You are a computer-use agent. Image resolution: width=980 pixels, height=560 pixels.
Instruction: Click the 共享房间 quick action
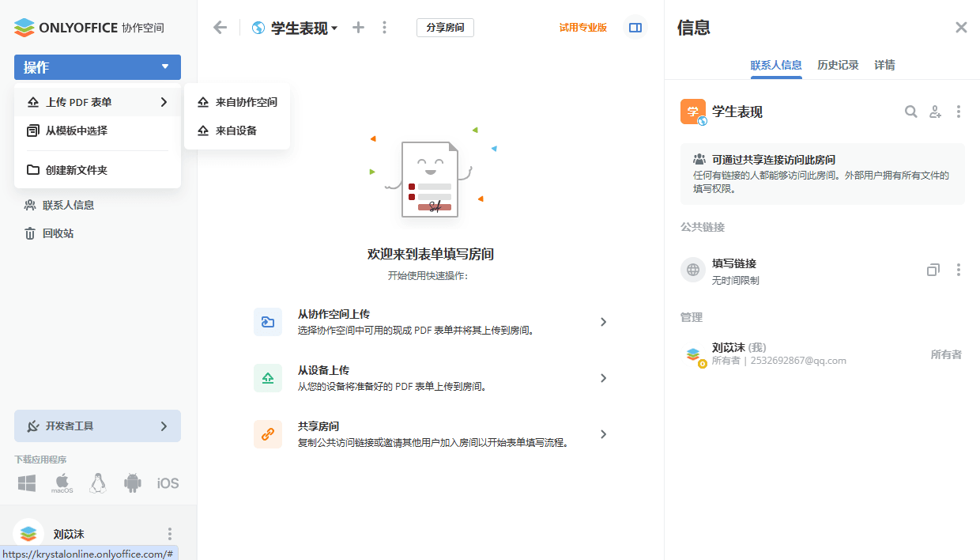click(x=431, y=434)
